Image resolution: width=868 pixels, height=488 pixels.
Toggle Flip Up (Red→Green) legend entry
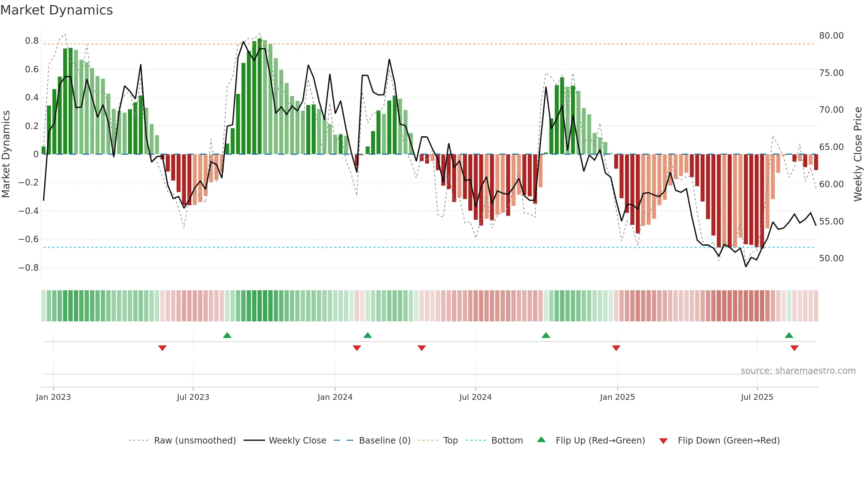(x=591, y=440)
